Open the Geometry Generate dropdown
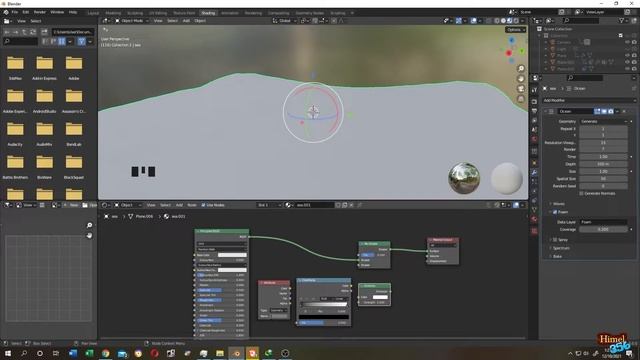The height and width of the screenshot is (360, 640). click(x=603, y=121)
